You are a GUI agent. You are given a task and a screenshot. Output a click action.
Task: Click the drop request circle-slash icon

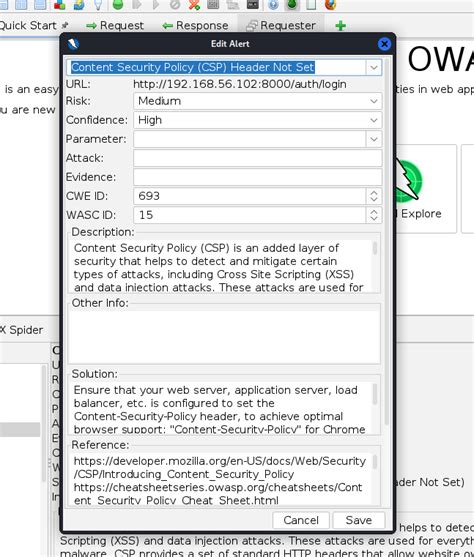click(175, 4)
